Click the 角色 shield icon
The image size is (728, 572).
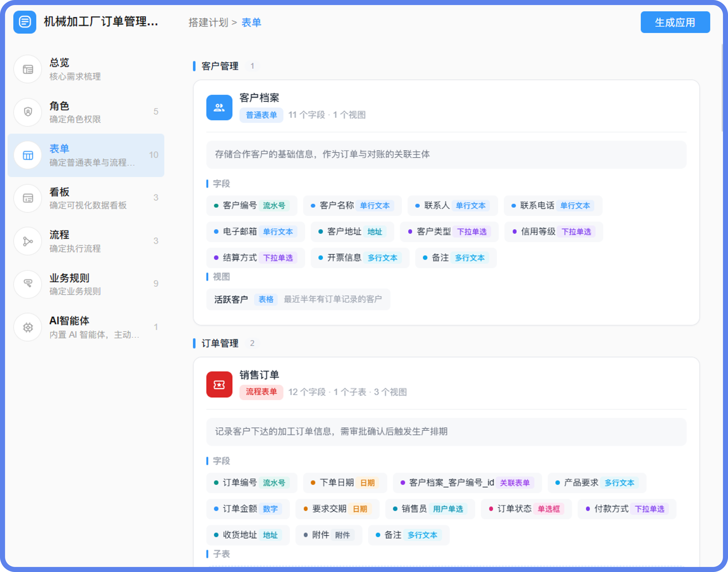click(x=28, y=112)
